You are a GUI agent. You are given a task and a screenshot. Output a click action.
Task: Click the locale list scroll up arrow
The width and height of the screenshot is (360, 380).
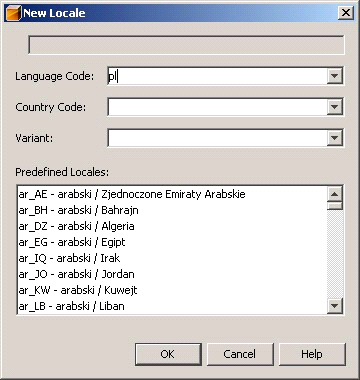pyautogui.click(x=335, y=194)
